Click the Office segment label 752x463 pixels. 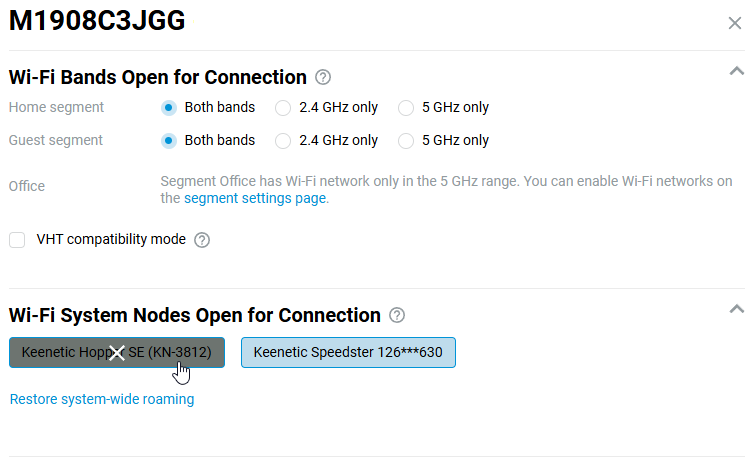[x=27, y=186]
